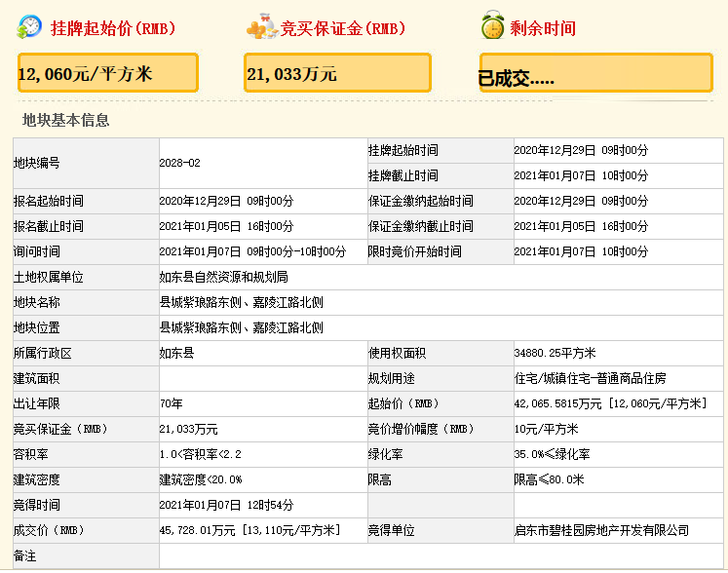Image resolution: width=728 pixels, height=573 pixels.
Task: Click the 挂牌起始价(RMB) red heading
Action: [113, 28]
